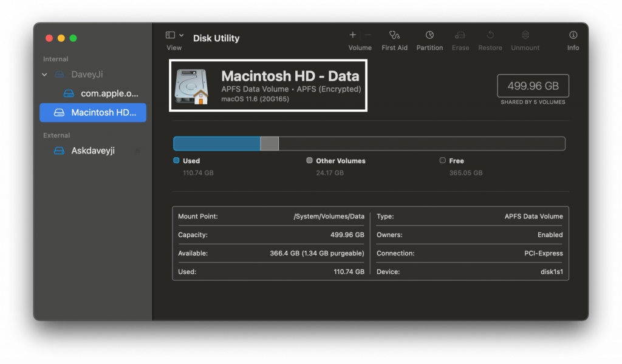
Task: Close the Disk Utility window
Action: (x=49, y=38)
